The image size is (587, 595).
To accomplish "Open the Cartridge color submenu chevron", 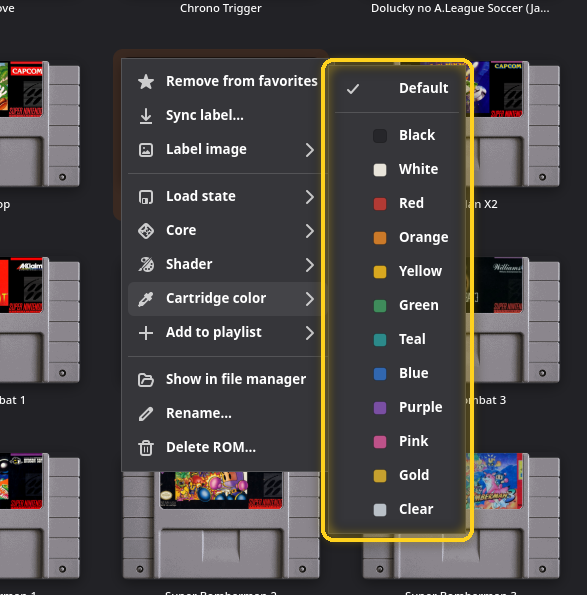I will tap(310, 299).
